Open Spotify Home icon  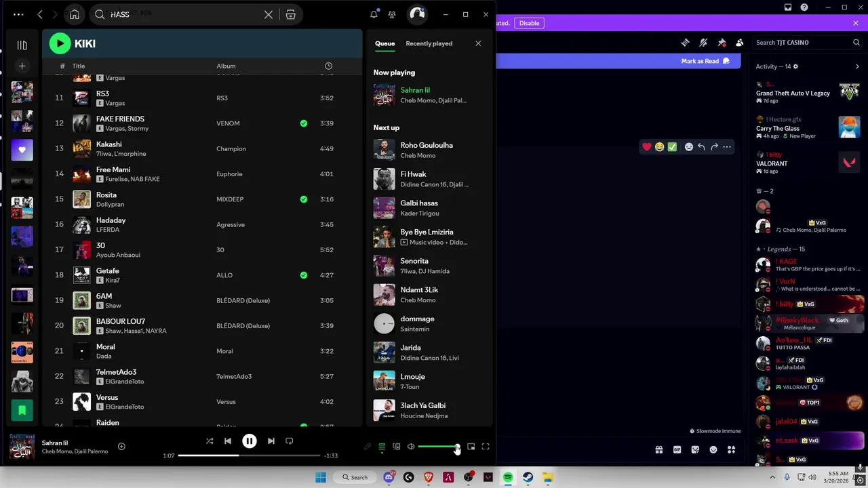(x=75, y=14)
